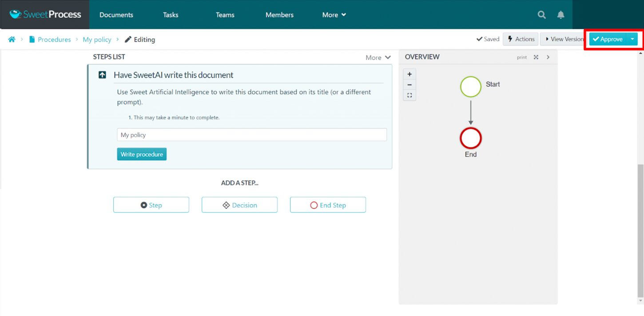Click the Start node circle
The height and width of the screenshot is (316, 644).
pos(471,87)
